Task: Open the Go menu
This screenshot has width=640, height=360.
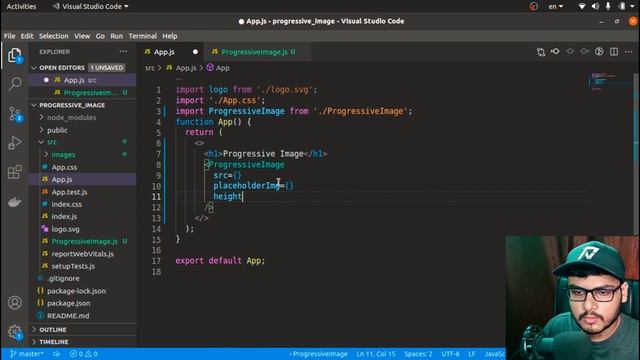Action: coord(100,36)
